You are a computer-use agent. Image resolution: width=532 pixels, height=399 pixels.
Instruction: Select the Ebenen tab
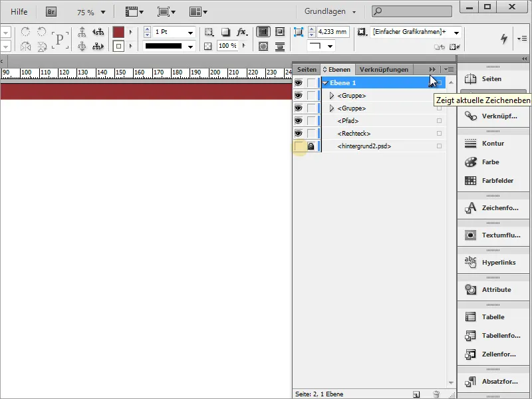(x=337, y=70)
